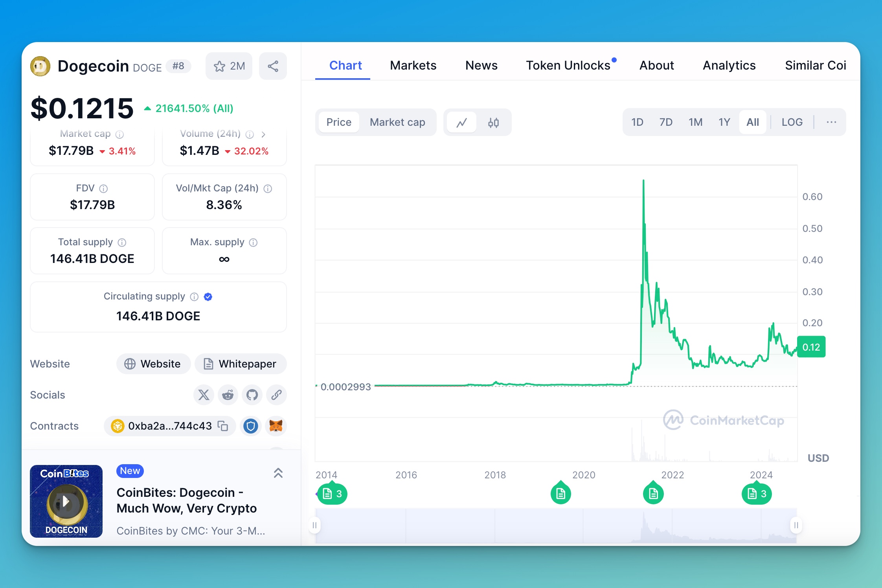Open the Analytics tab
Screen dimensions: 882x588
click(729, 65)
